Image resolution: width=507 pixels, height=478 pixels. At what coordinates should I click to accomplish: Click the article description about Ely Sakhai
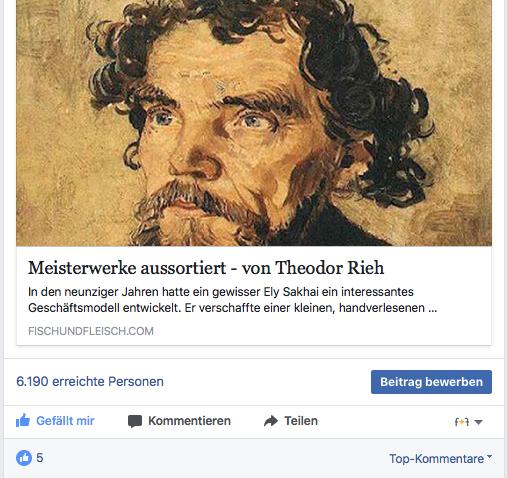coord(232,300)
